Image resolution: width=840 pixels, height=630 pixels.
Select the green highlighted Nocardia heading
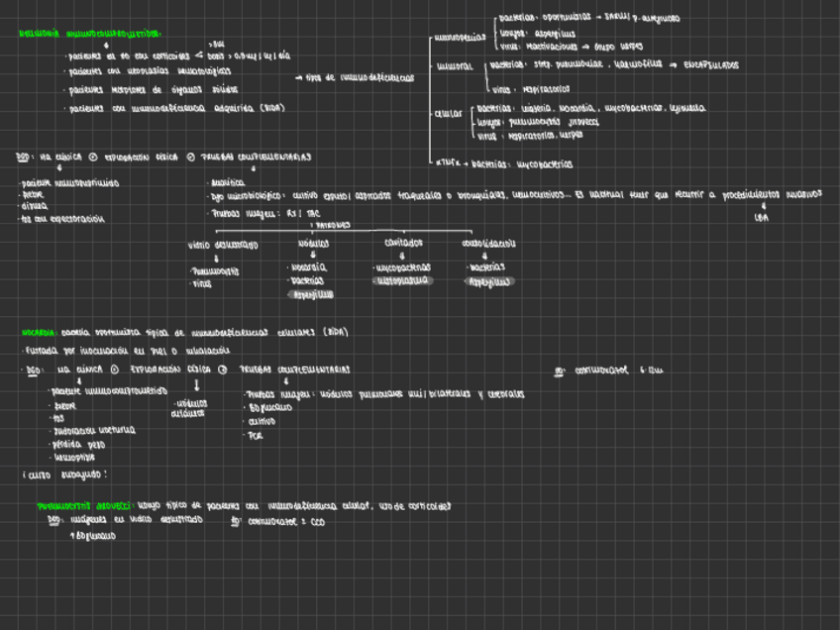pyautogui.click(x=38, y=333)
